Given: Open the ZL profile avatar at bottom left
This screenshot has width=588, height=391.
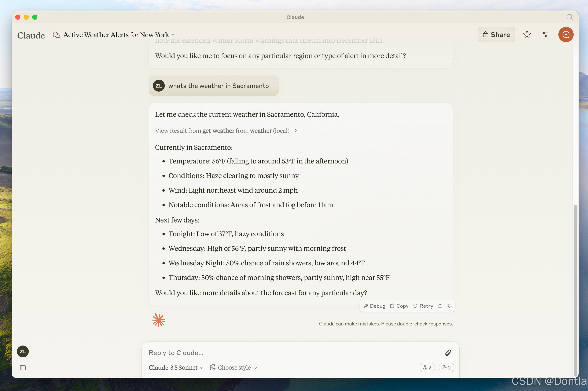Looking at the screenshot, I should pos(23,351).
